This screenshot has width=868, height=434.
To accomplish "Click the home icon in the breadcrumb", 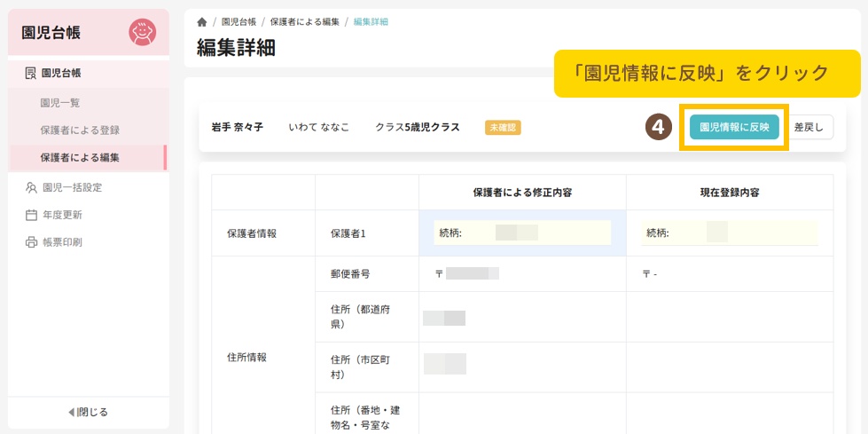I will pos(202,21).
